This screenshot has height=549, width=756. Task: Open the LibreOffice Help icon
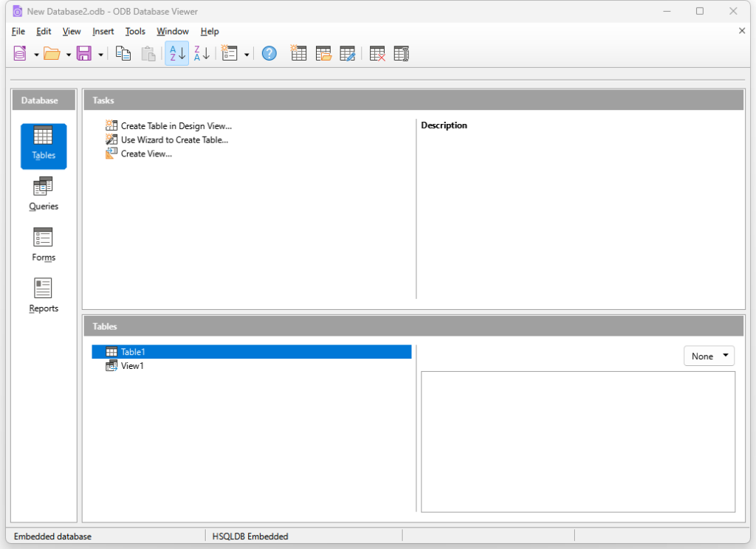tap(269, 54)
